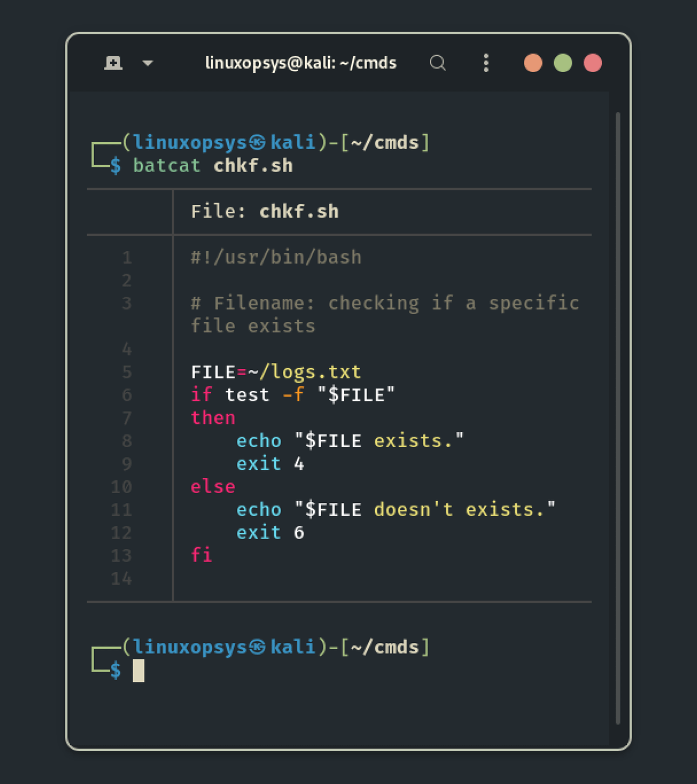
Task: Click the 'exit 6' statement
Action: pos(270,533)
